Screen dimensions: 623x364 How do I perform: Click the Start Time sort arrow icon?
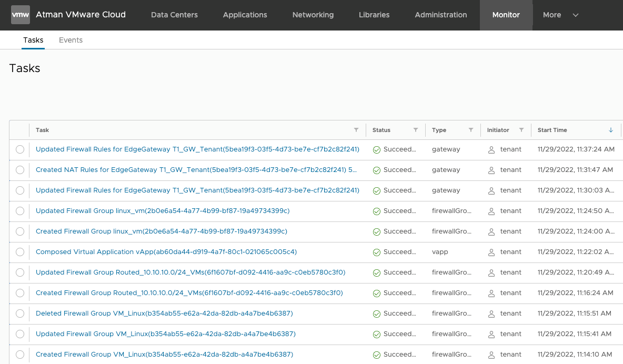[611, 130]
